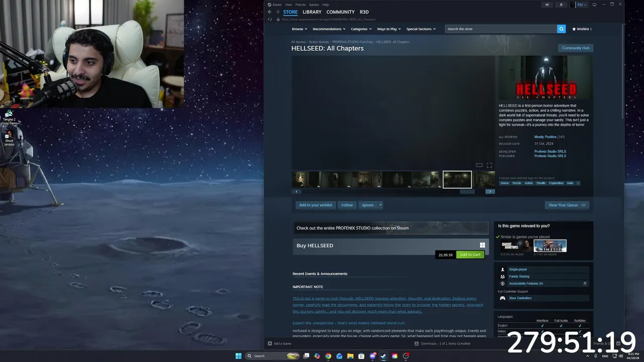644x362 pixels.
Task: Select the highlighted screenshot thumbnail
Action: coord(457,179)
